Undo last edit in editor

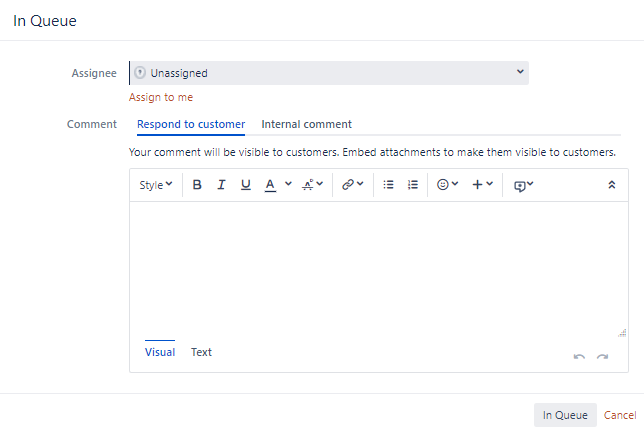[579, 356]
